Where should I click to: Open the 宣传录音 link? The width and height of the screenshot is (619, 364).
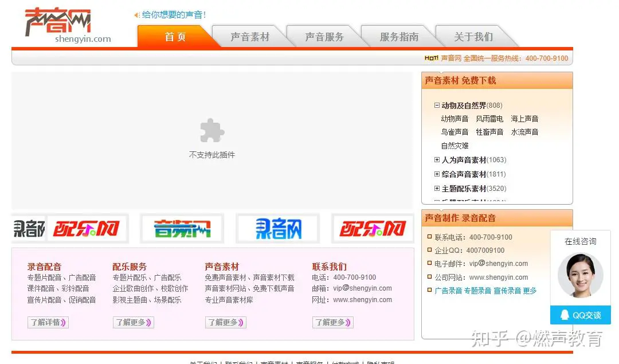click(507, 291)
